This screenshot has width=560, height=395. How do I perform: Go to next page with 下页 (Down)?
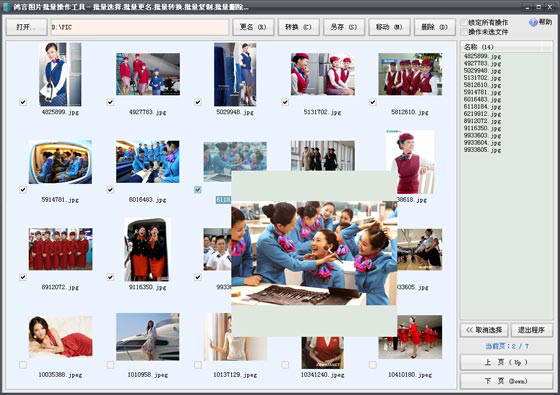coord(506,381)
